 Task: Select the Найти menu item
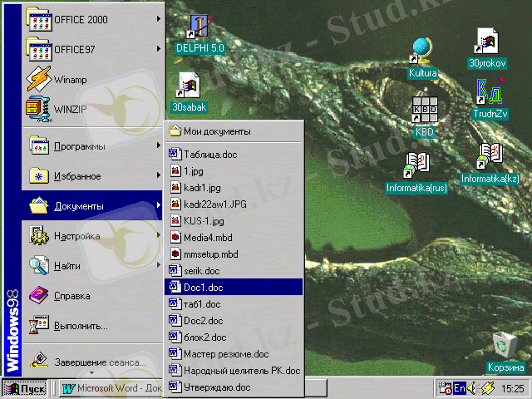[x=92, y=266]
